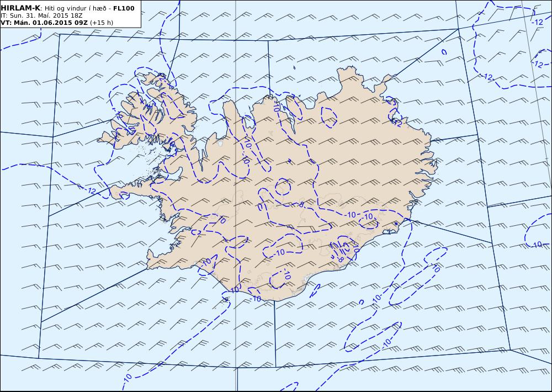Click the HIRLAM-K model title

click(x=20, y=8)
